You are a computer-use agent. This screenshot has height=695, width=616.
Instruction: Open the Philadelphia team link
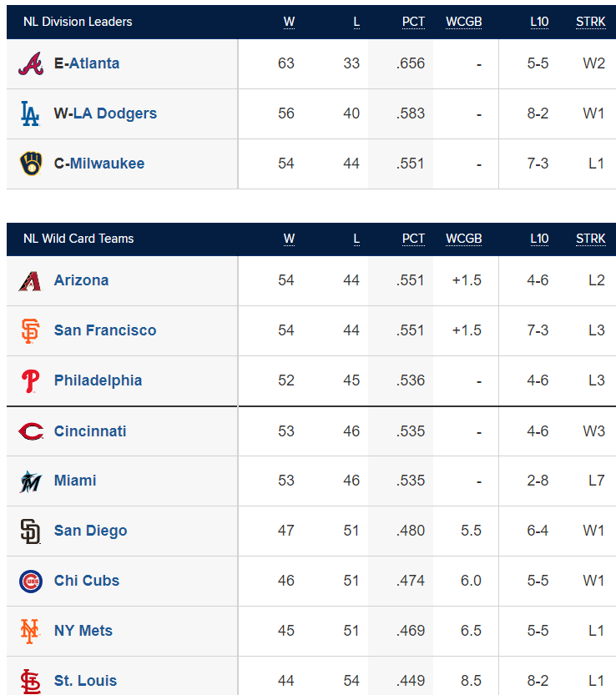pyautogui.click(x=98, y=380)
